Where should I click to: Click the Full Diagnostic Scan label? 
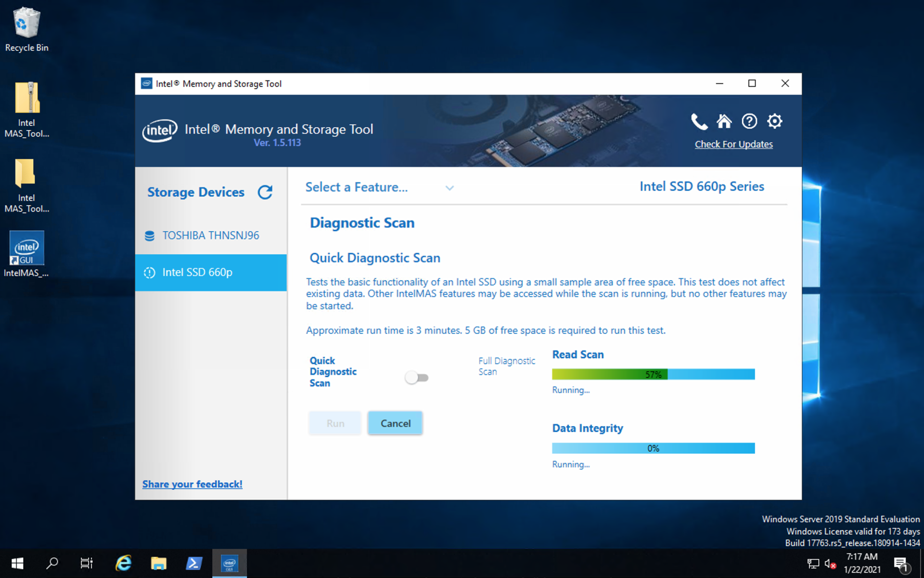(x=507, y=366)
